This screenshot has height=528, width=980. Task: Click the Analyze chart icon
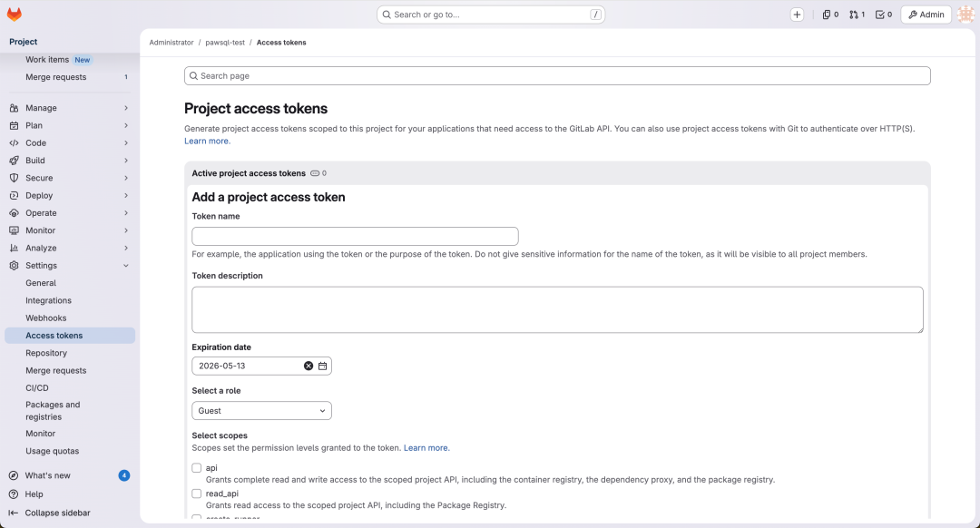(14, 248)
